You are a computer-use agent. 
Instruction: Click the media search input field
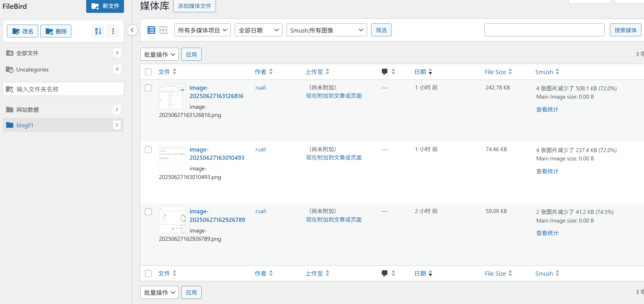[544, 30]
